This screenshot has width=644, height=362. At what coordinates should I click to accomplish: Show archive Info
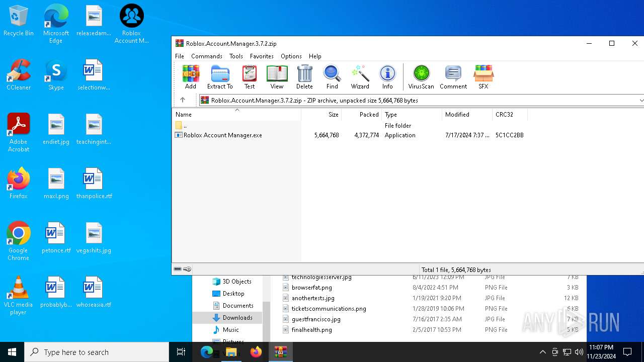(387, 77)
